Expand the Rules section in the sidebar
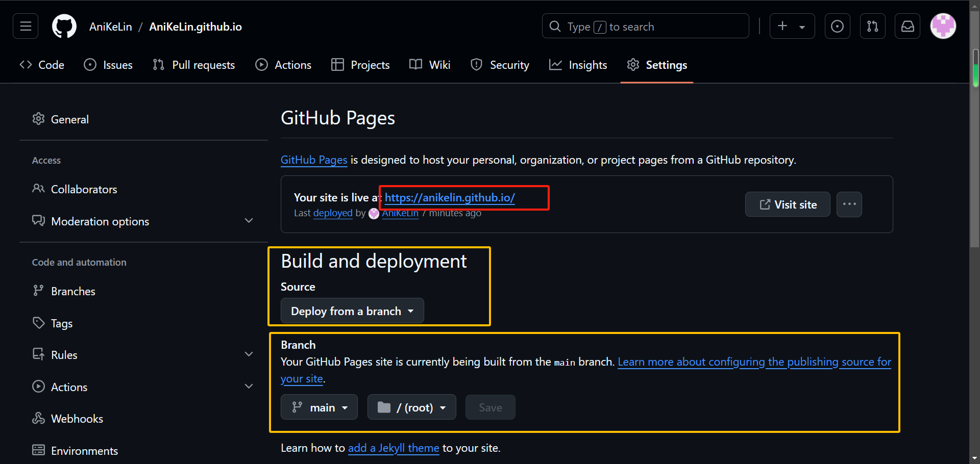The height and width of the screenshot is (464, 980). click(143, 355)
